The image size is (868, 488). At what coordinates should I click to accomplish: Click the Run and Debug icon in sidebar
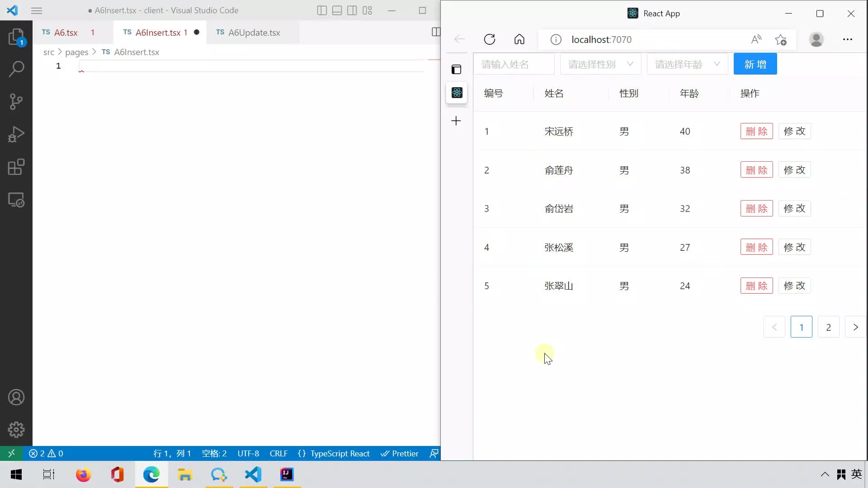16,134
